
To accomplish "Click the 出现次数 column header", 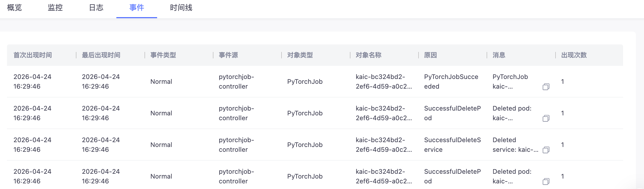I will pyautogui.click(x=574, y=55).
